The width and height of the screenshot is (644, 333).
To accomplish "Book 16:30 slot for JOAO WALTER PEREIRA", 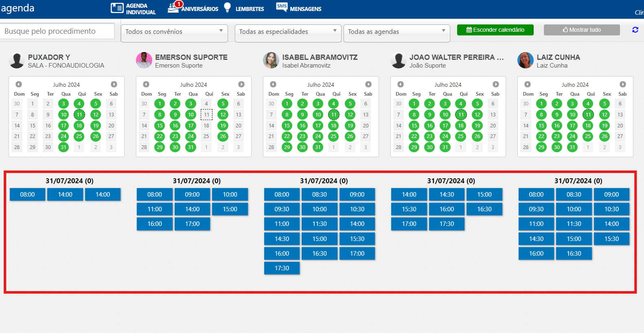I will click(484, 209).
